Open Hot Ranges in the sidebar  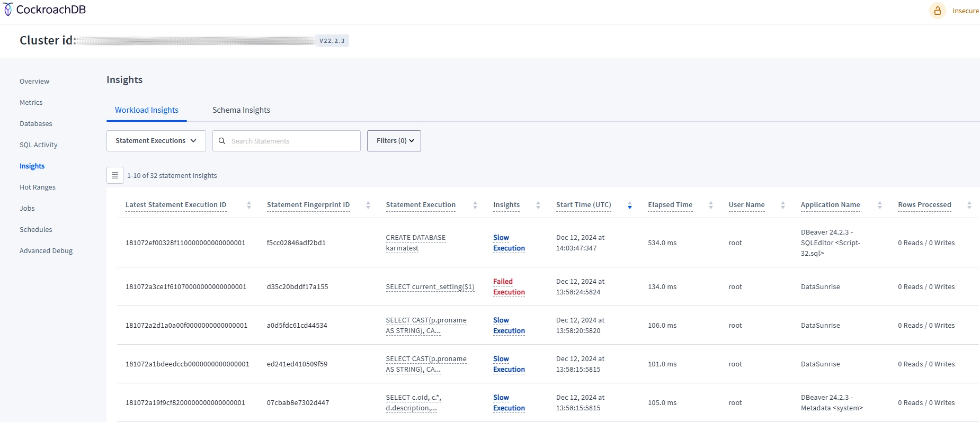coord(38,187)
